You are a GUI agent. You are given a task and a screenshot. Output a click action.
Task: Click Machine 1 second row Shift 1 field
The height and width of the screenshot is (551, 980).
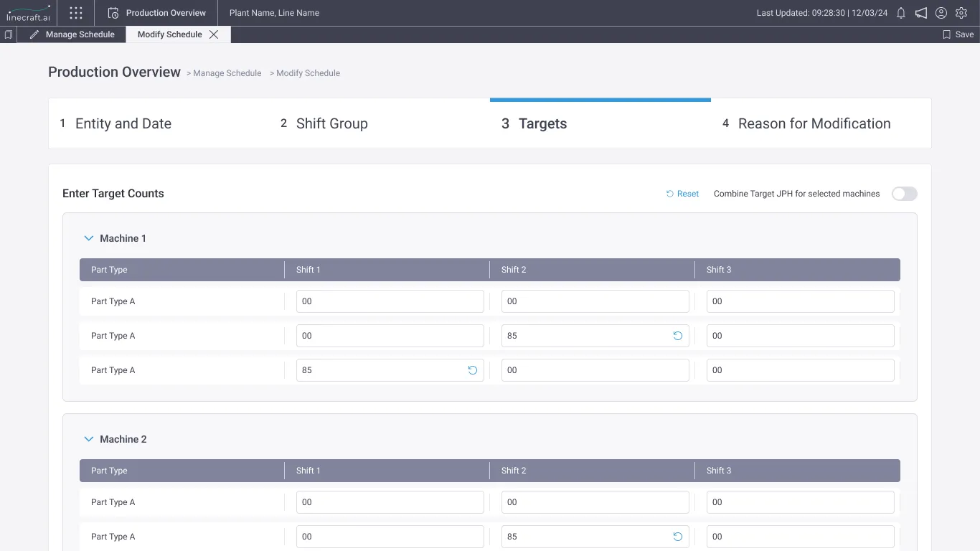pyautogui.click(x=390, y=336)
